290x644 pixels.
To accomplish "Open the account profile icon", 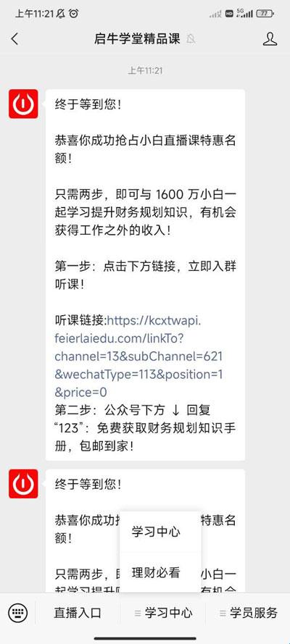I will (x=270, y=39).
